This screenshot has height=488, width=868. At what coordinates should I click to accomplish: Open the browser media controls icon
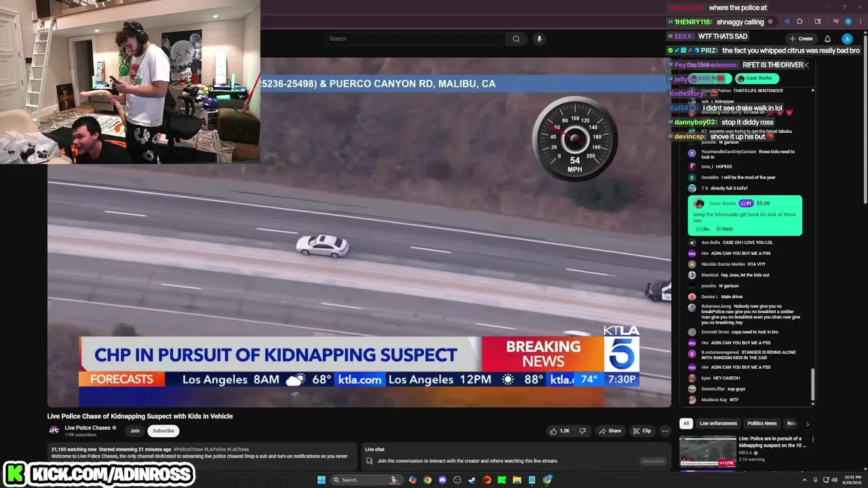(836, 22)
